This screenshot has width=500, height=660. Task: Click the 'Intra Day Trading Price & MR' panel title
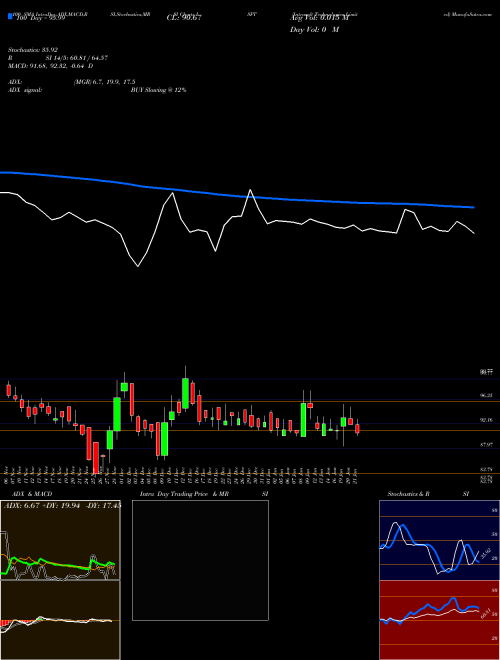(x=184, y=494)
